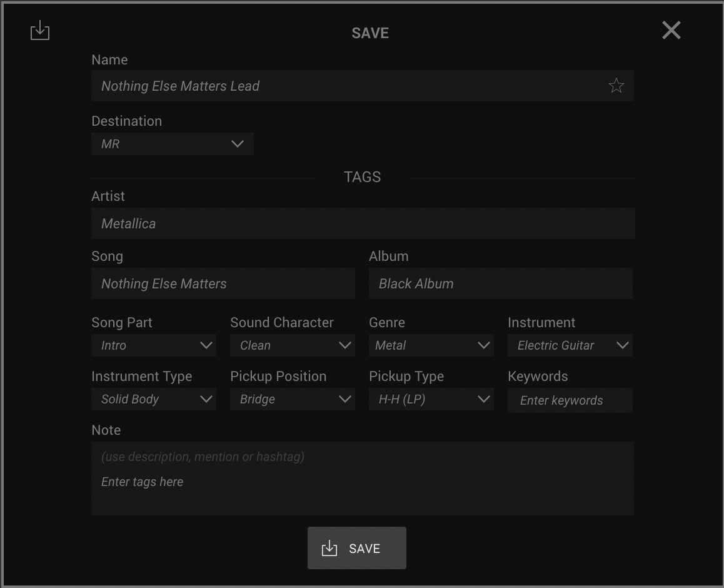Viewport: 724px width, 588px height.
Task: Open the Pickup Type dropdown showing H-H (LP)
Action: click(x=431, y=399)
